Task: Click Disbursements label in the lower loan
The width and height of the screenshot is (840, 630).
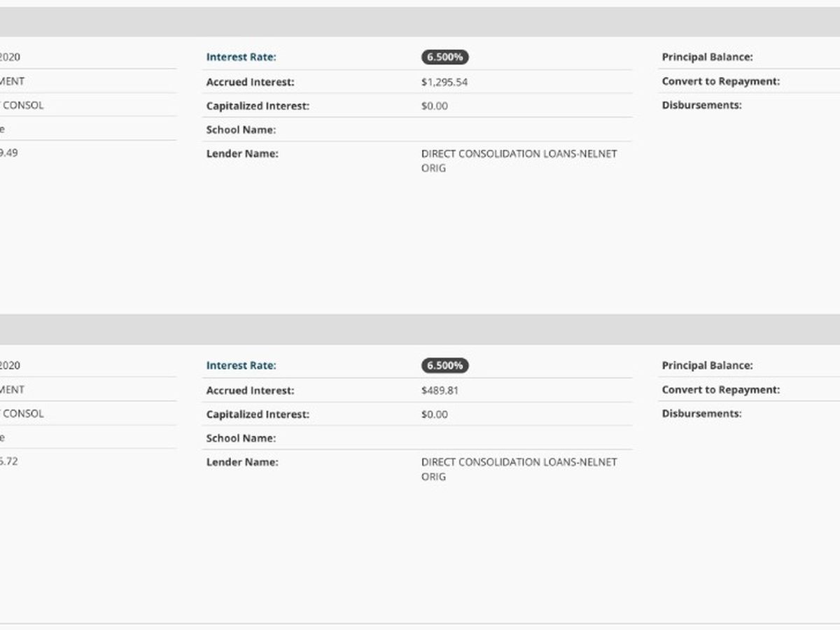Action: coord(701,414)
